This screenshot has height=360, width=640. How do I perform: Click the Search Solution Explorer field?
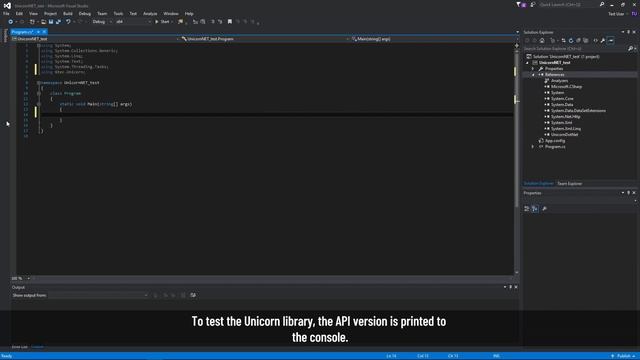coord(576,49)
